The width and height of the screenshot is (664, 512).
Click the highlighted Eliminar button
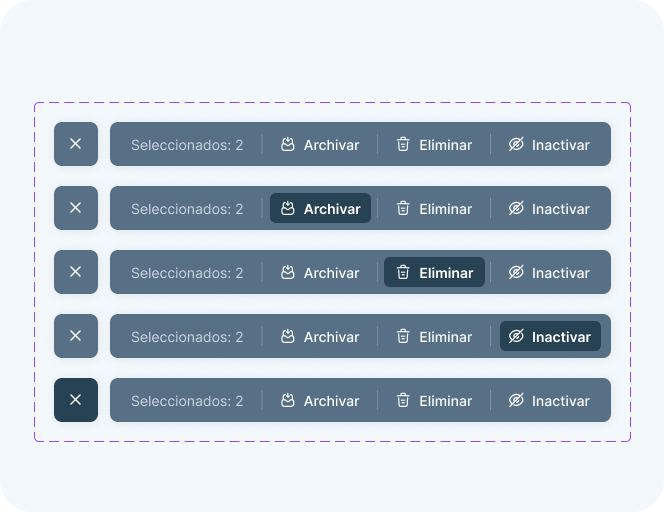point(434,272)
